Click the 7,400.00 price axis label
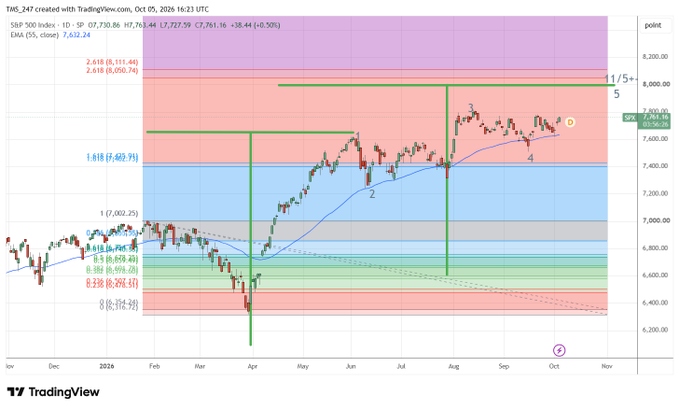The image size is (679, 409). [x=656, y=166]
